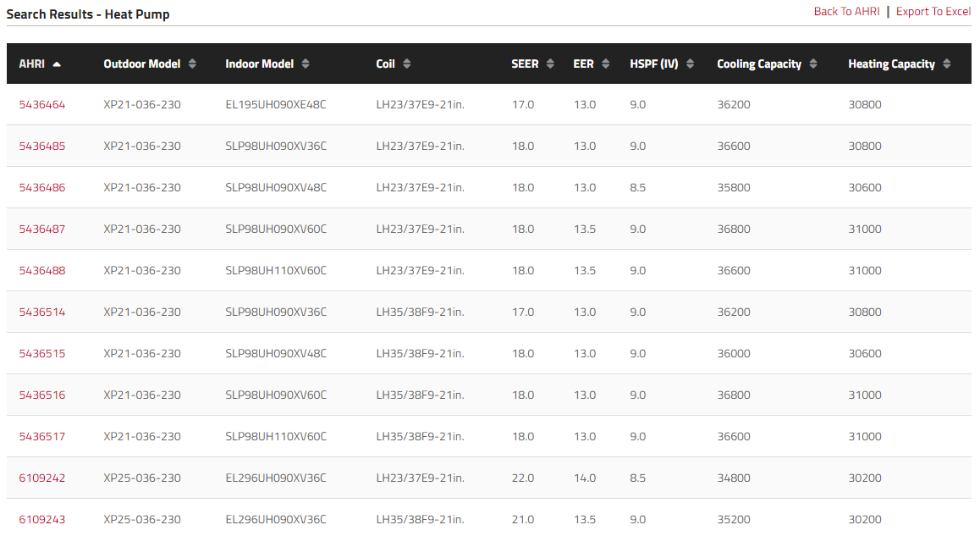
Task: Click the Indoor Model column header label
Action: (x=259, y=64)
